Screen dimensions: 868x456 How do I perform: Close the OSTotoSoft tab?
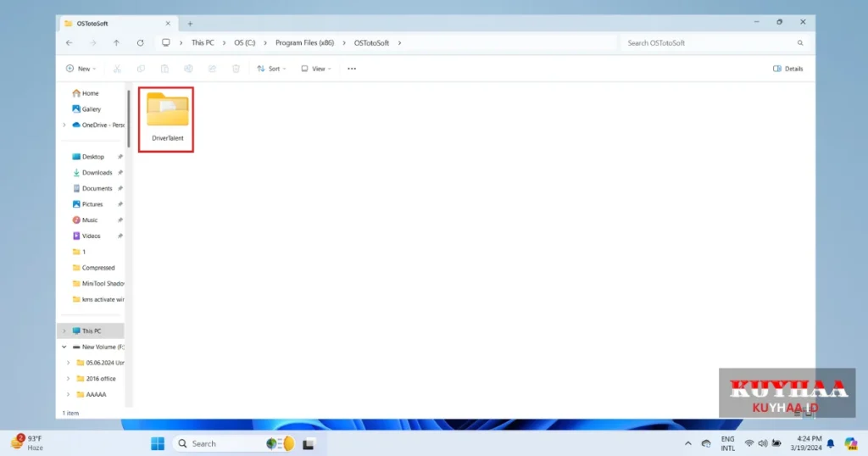168,24
